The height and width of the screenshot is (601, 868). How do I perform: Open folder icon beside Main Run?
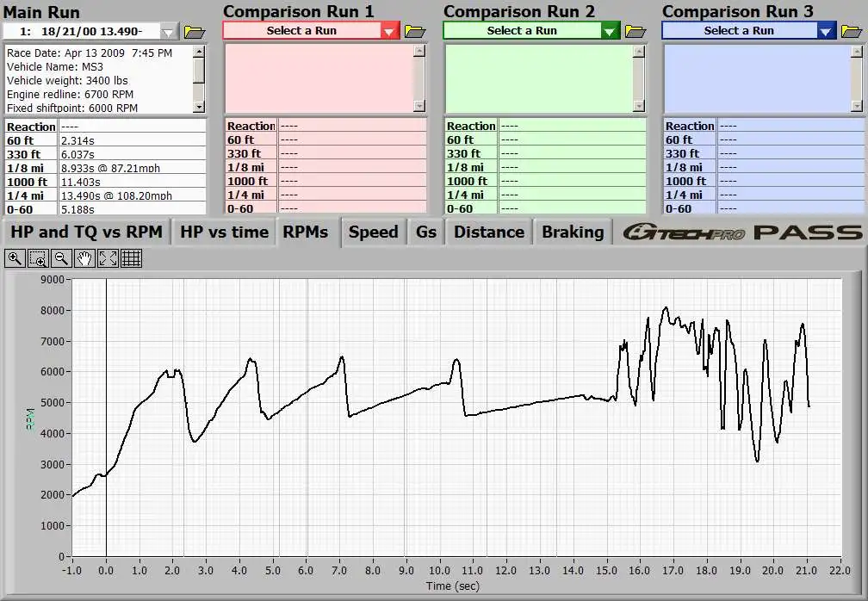(x=194, y=32)
